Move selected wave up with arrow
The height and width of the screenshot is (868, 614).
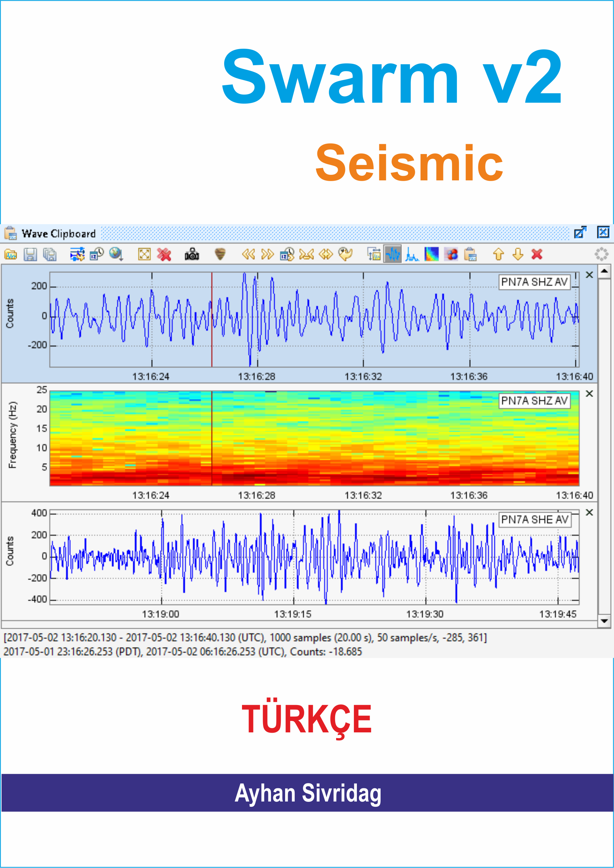point(499,254)
